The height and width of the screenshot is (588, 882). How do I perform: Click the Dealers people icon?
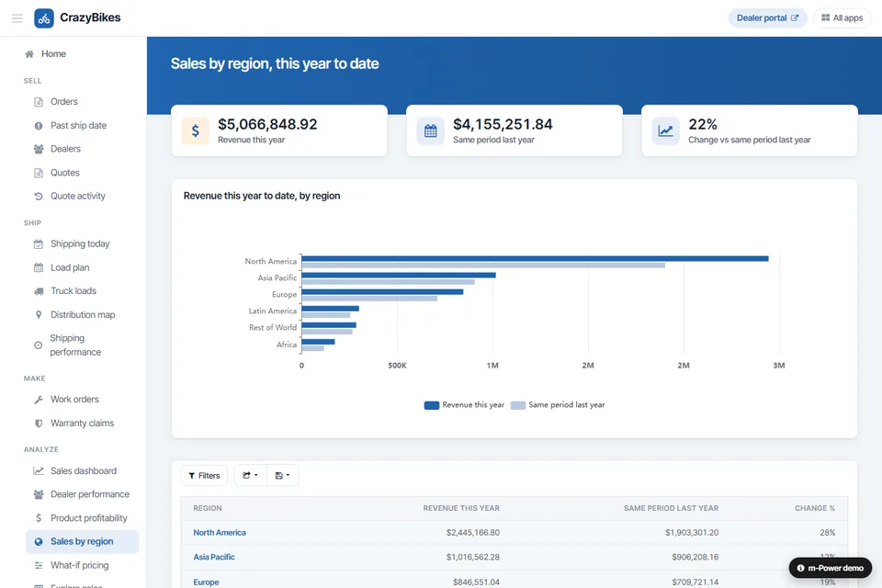(39, 149)
